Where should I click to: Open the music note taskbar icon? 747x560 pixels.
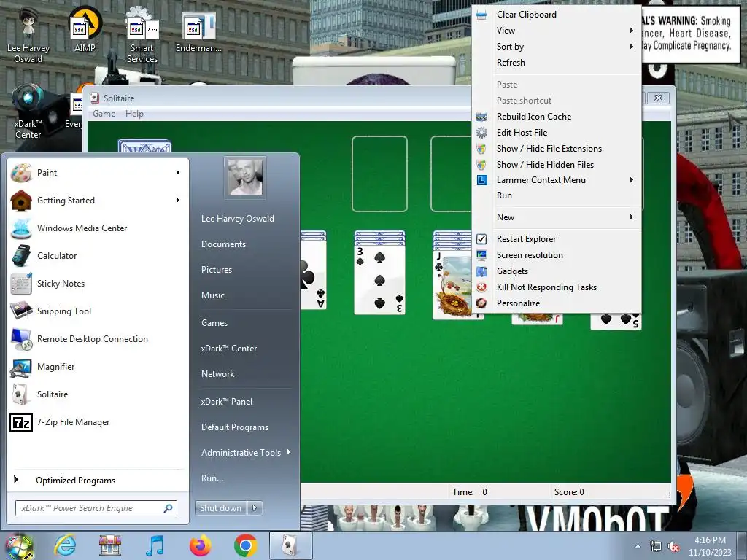[x=155, y=545]
